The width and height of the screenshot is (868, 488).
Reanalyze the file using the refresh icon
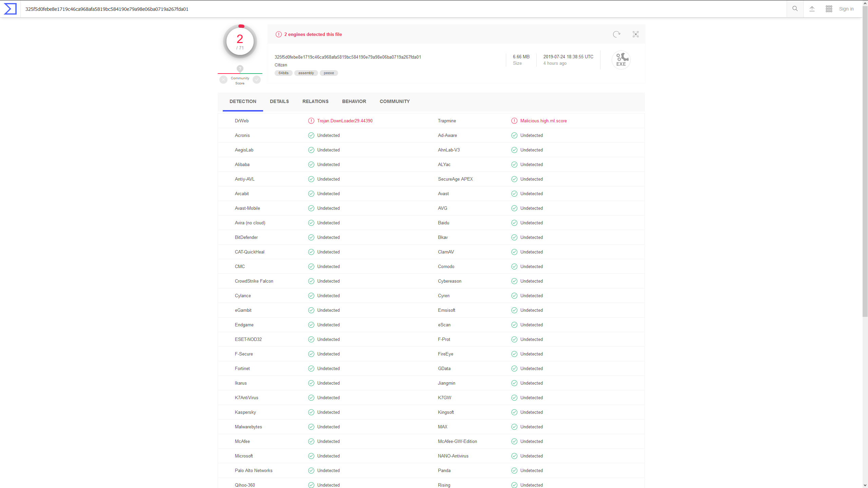(616, 34)
